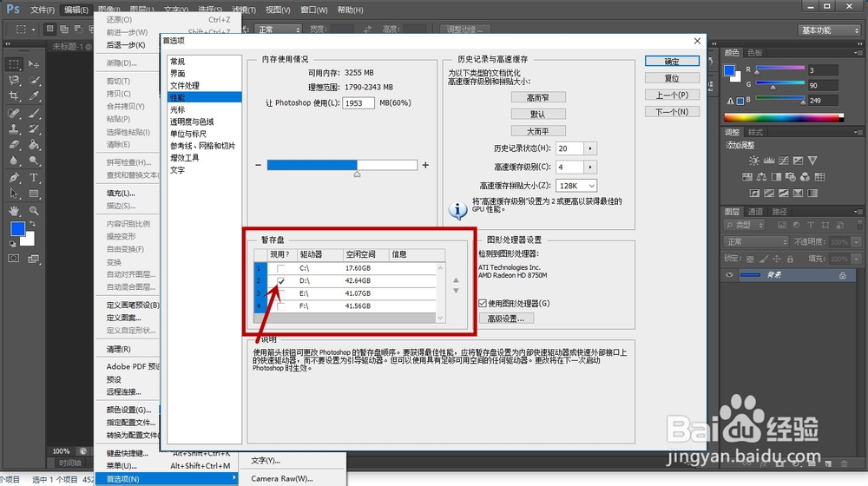The image size is (868, 486).
Task: Hide the 背景 layer via eye icon
Action: [x=730, y=275]
